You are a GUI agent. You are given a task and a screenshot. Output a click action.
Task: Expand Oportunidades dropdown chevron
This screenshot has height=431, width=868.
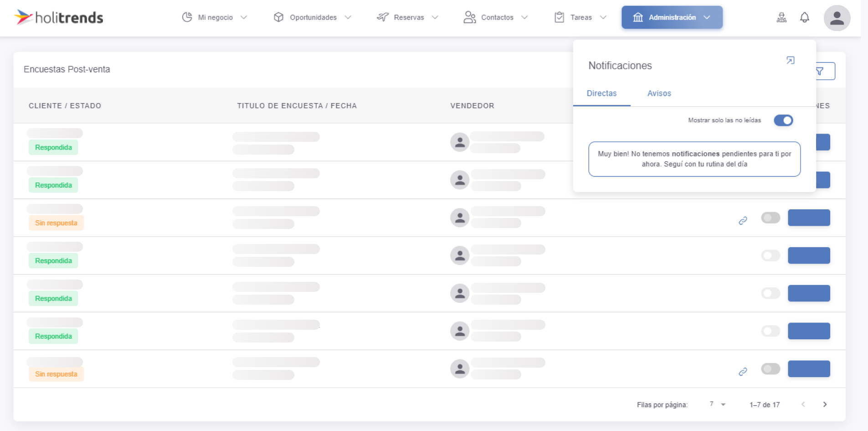coord(348,17)
